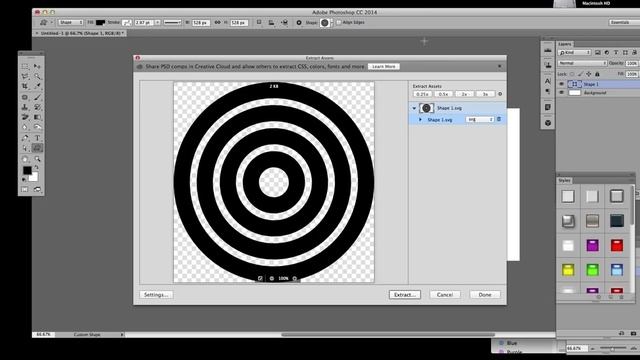Toggle lock transparent pixels
Image resolution: width=640 pixels, height=360 pixels.
(x=572, y=74)
